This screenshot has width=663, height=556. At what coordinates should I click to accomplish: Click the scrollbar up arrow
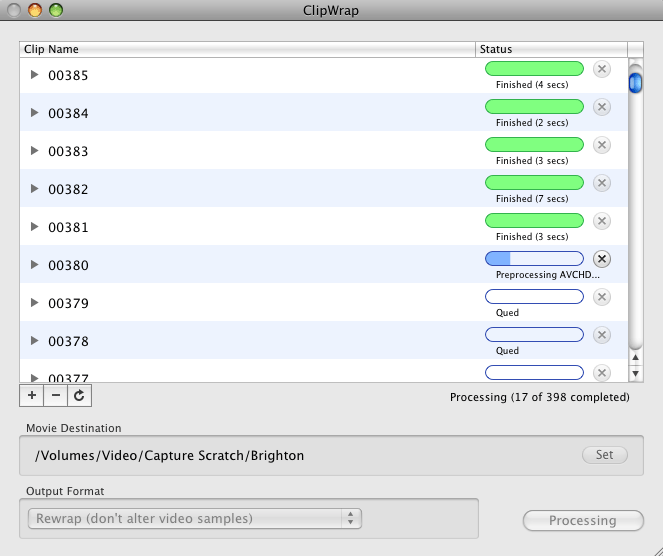point(635,358)
